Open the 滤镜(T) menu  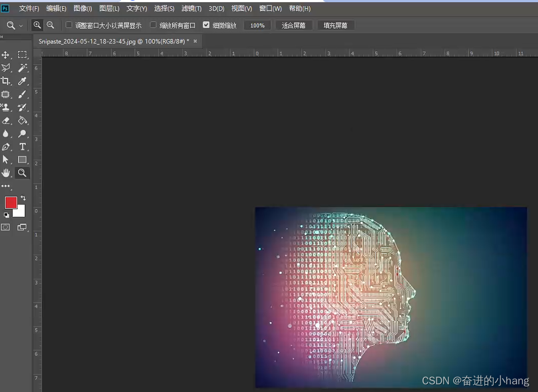pos(191,9)
